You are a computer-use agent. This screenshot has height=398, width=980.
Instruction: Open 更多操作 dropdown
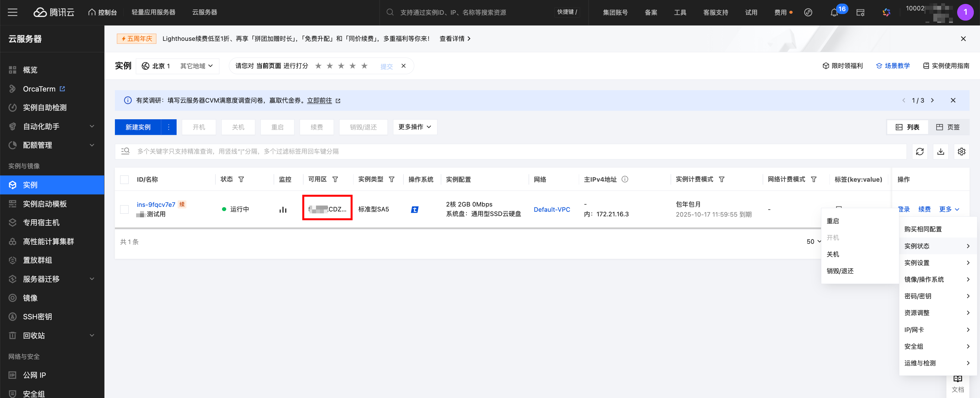pyautogui.click(x=414, y=127)
